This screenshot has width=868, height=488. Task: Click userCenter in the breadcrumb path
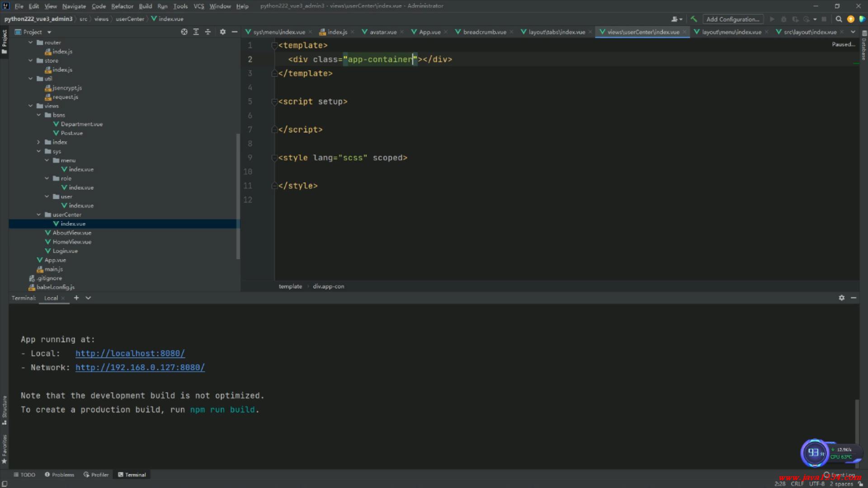point(130,19)
